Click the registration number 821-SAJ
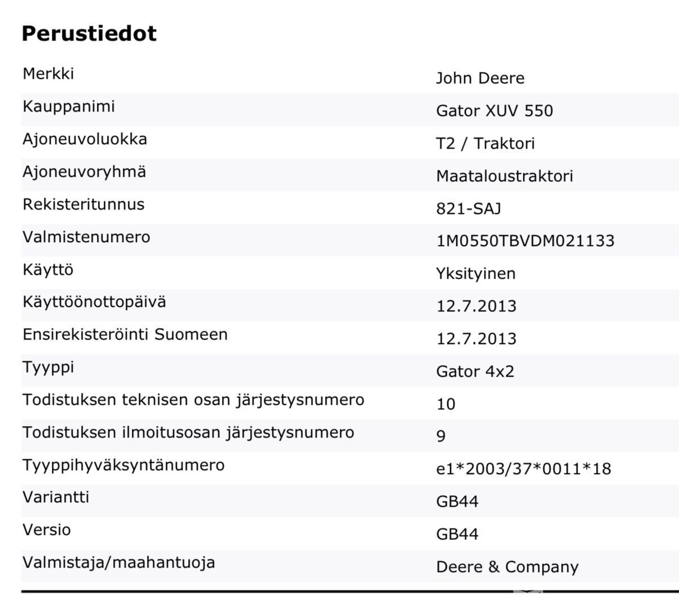The width and height of the screenshot is (679, 616). tap(468, 209)
